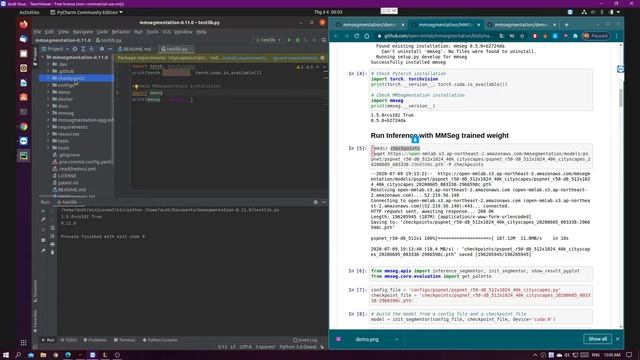Start the Debug bug icon in PyCharm toolbar

298,40
